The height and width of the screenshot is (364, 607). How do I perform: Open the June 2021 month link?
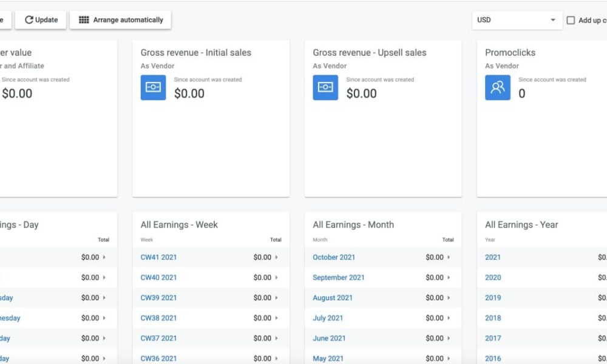[x=329, y=338]
